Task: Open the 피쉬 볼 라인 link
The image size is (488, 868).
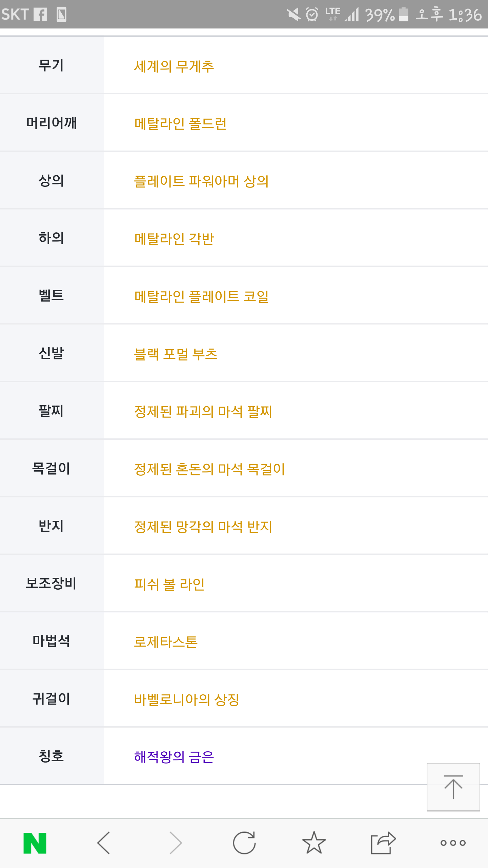Action: tap(169, 584)
